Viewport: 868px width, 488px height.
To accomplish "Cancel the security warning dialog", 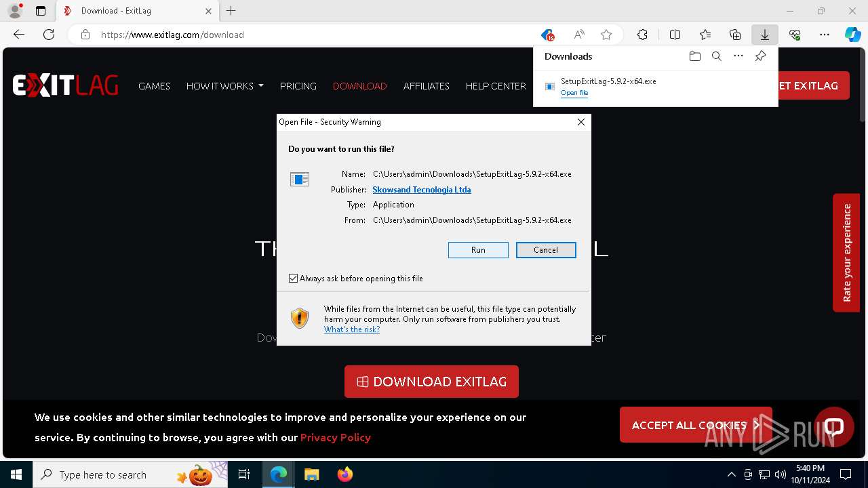I will [546, 250].
